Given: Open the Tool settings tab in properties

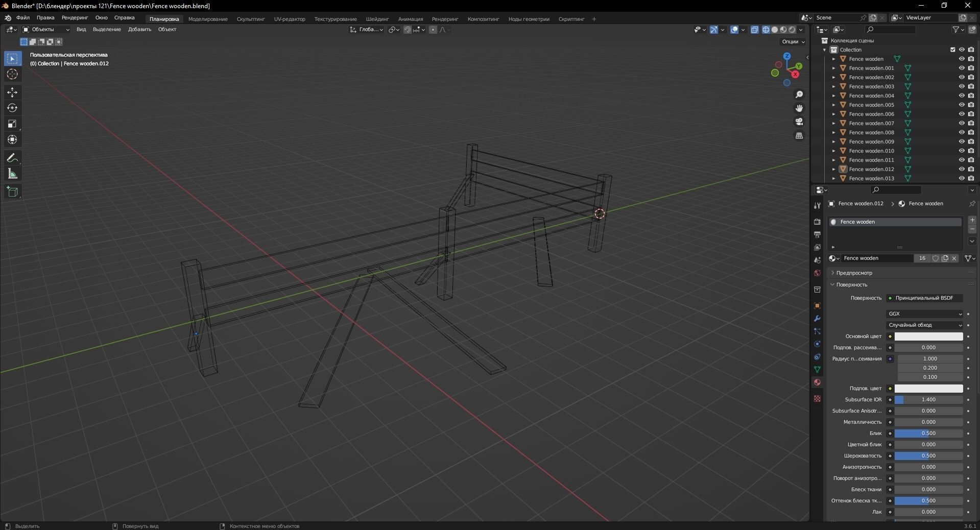Looking at the screenshot, I should pyautogui.click(x=817, y=205).
